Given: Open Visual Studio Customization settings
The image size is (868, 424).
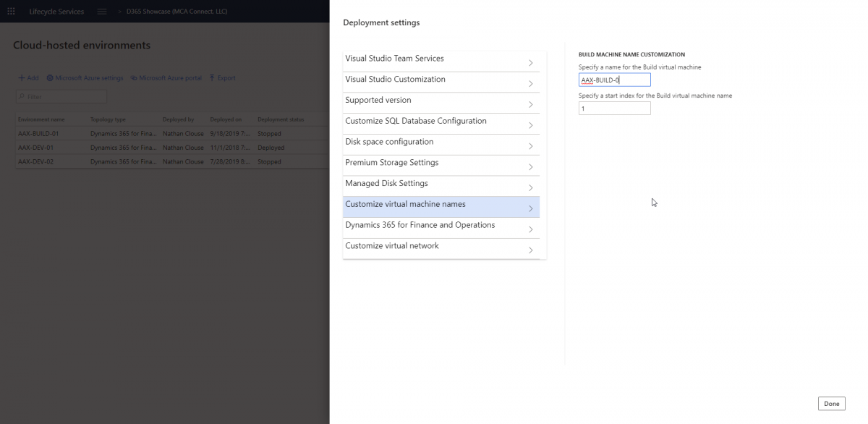Looking at the screenshot, I should tap(441, 82).
